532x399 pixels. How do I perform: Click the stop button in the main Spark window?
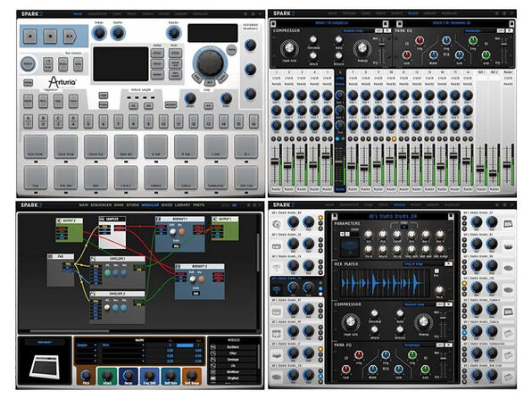(50, 36)
